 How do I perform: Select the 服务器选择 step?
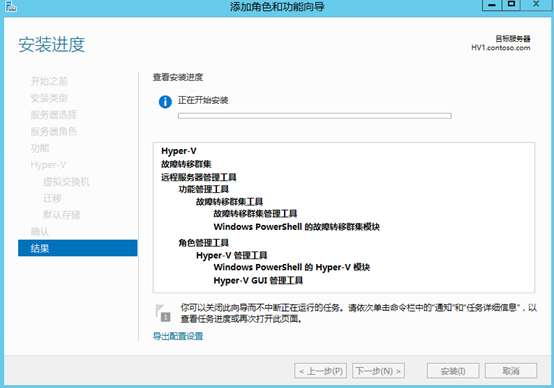(x=53, y=114)
